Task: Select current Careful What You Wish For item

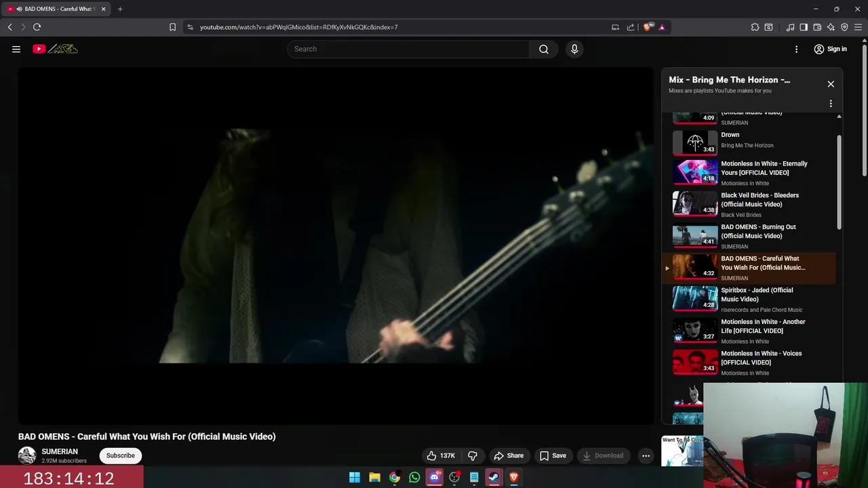Action: (750, 268)
